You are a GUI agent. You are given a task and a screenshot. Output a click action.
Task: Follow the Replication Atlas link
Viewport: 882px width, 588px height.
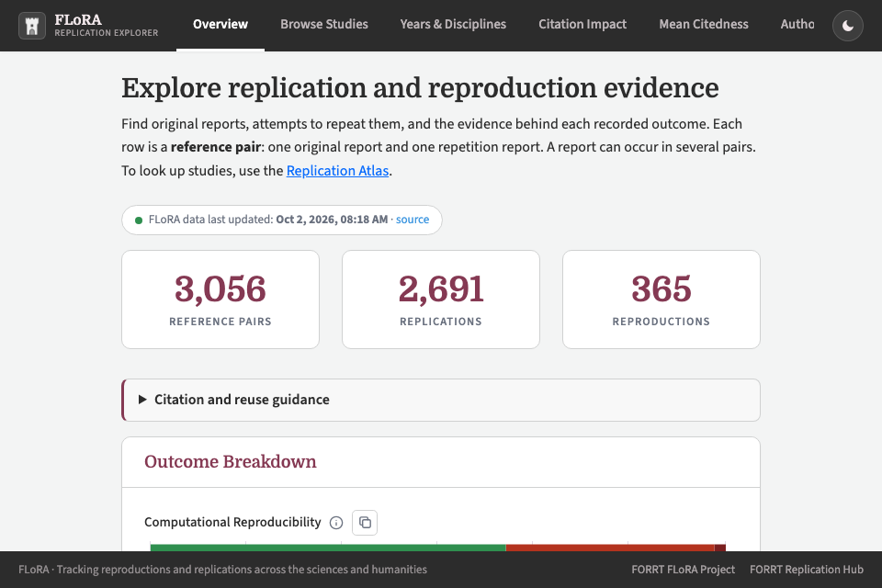point(337,171)
